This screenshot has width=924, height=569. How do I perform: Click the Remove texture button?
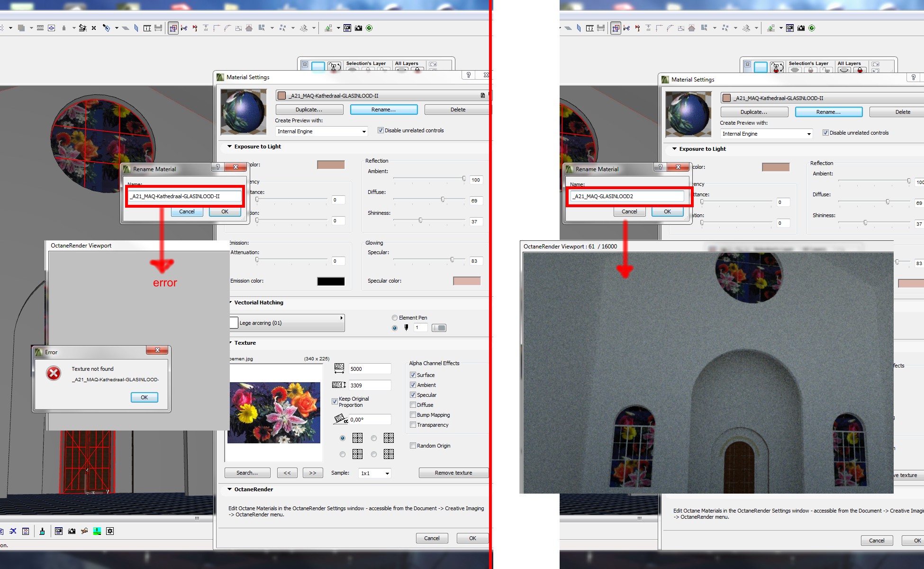click(453, 473)
